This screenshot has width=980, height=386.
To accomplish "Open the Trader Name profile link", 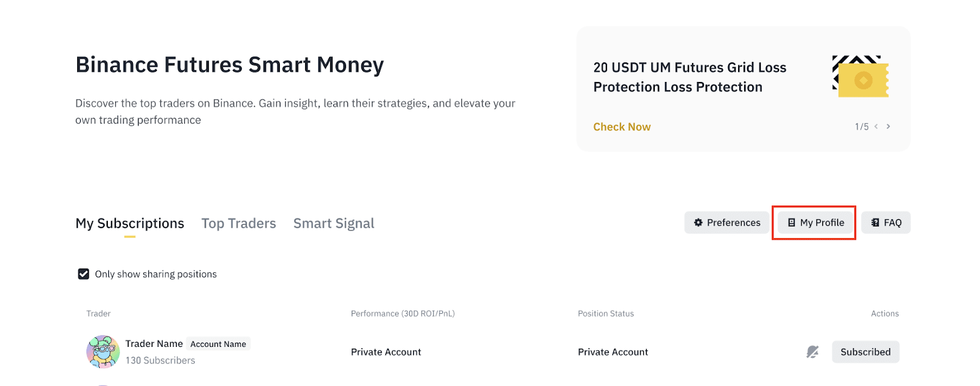I will pos(154,344).
